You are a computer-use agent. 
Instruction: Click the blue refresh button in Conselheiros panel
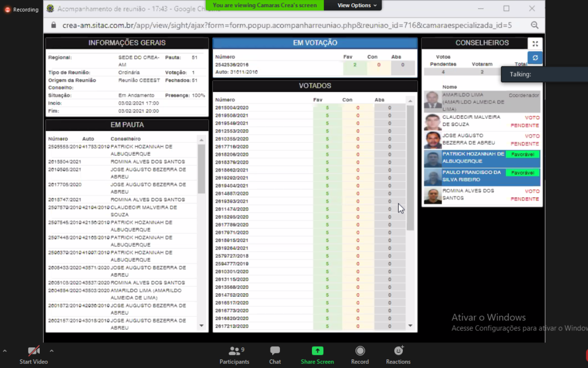pyautogui.click(x=535, y=58)
